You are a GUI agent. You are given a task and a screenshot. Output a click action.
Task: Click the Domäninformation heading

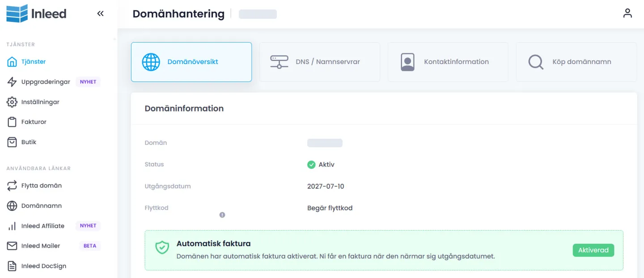[x=184, y=108]
